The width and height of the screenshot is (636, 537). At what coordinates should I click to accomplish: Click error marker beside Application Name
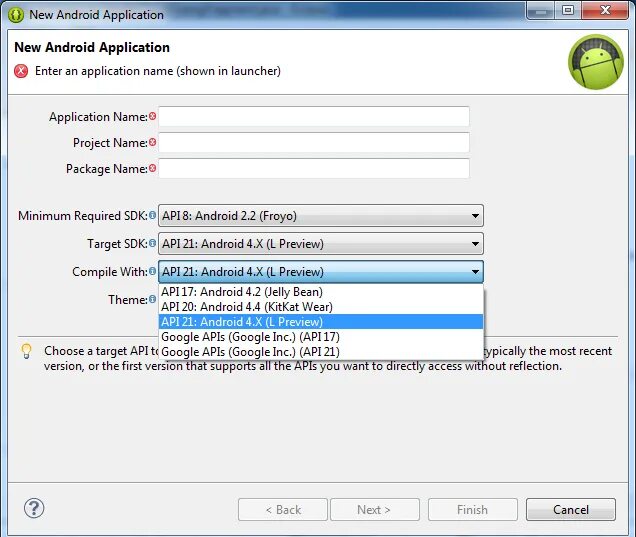click(152, 116)
